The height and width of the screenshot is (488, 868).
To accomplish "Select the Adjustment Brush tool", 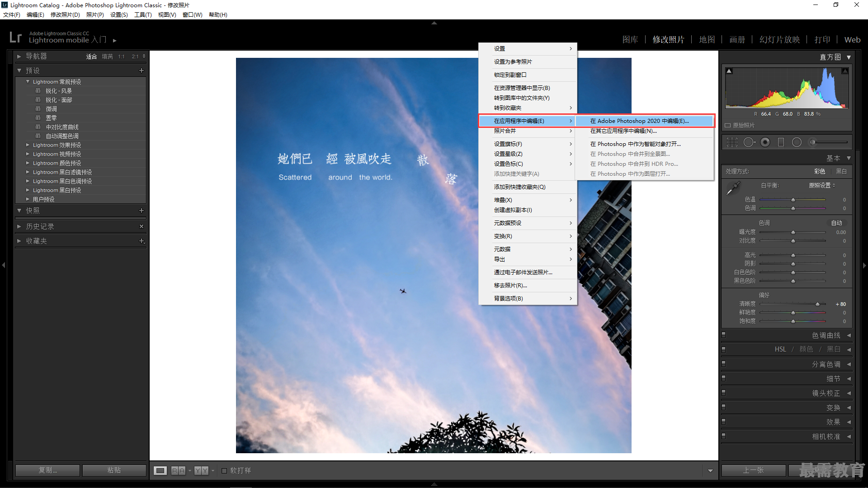I will 828,142.
